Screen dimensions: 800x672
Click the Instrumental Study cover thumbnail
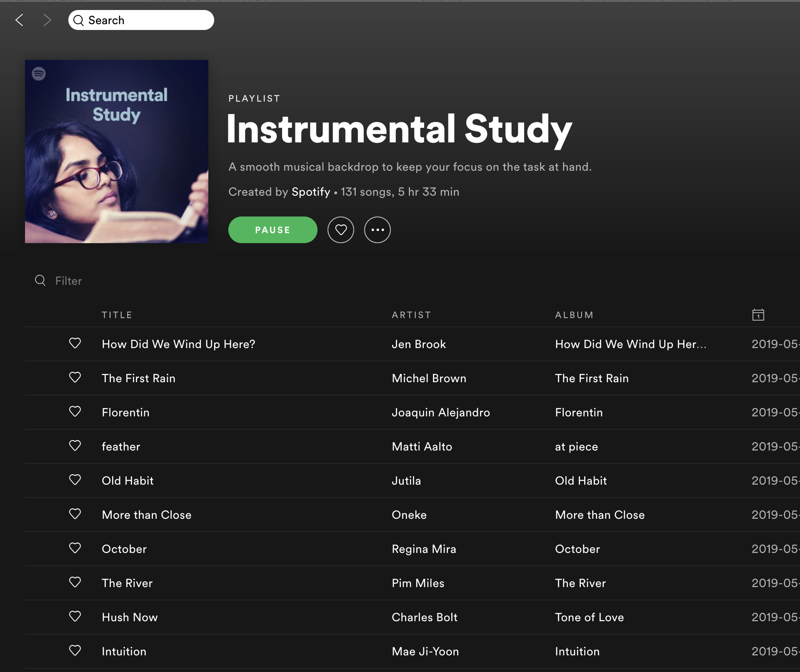117,152
